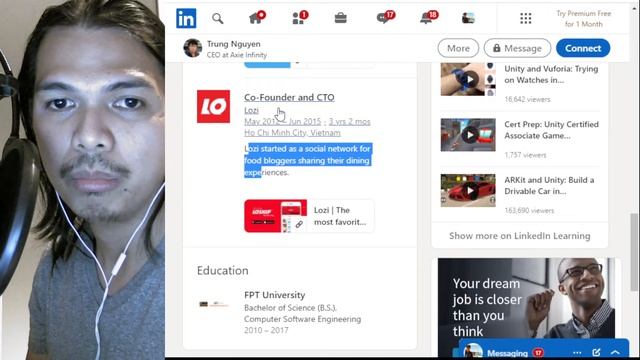
Task: Click Ho Chi Minh City, Vietnam text
Action: [292, 133]
